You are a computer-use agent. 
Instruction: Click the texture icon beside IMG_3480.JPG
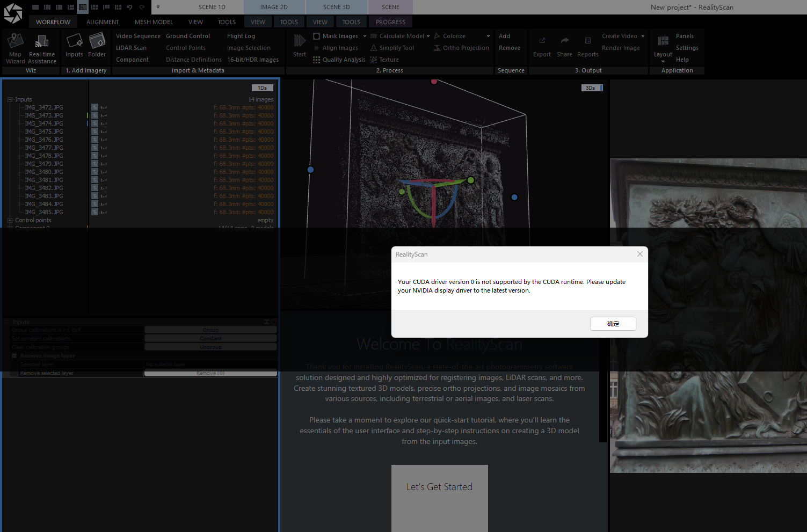[x=94, y=172]
